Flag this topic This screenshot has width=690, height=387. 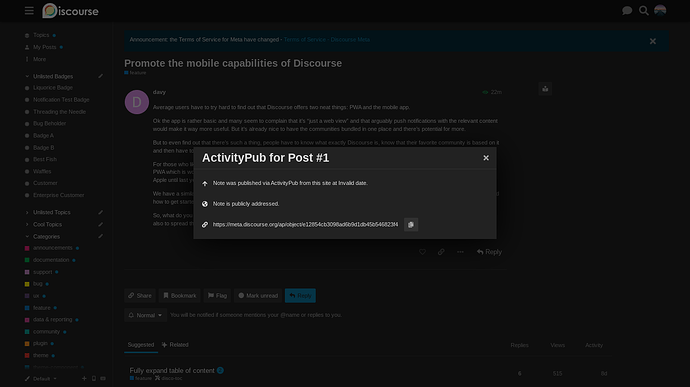(217, 296)
